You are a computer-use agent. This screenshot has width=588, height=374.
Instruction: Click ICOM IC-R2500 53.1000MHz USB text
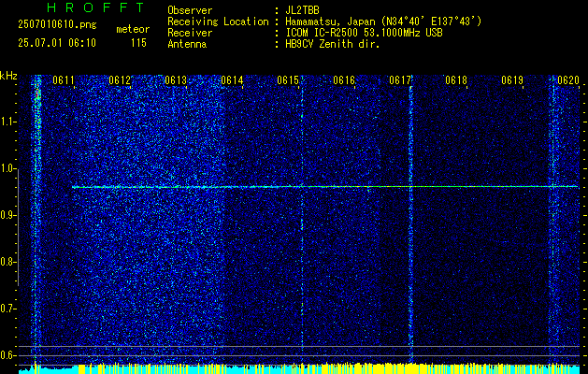coord(364,33)
